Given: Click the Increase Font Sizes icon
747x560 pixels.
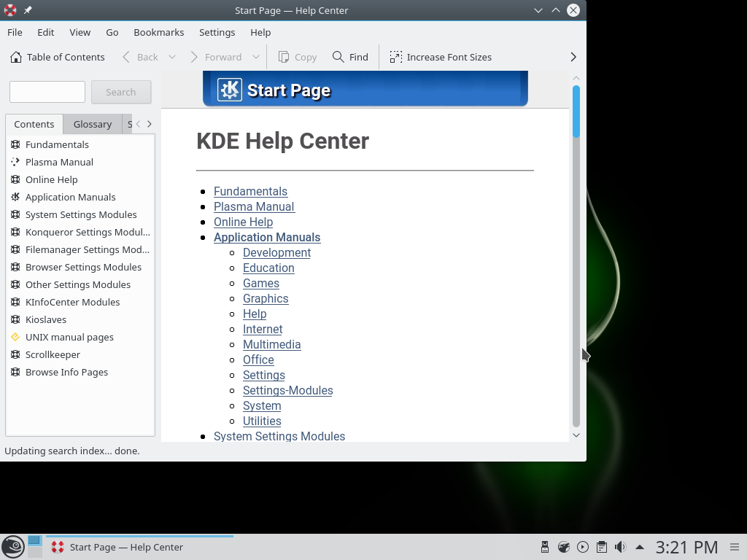Looking at the screenshot, I should pyautogui.click(x=396, y=57).
